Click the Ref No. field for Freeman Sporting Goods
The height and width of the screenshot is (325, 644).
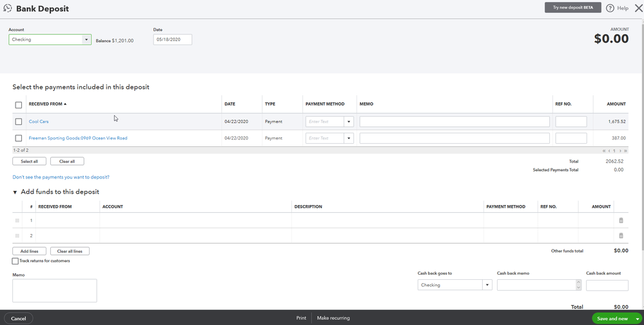pos(571,138)
